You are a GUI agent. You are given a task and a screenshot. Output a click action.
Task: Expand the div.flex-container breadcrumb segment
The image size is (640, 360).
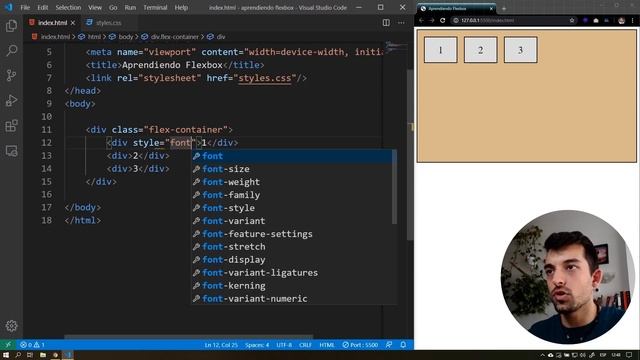175,37
